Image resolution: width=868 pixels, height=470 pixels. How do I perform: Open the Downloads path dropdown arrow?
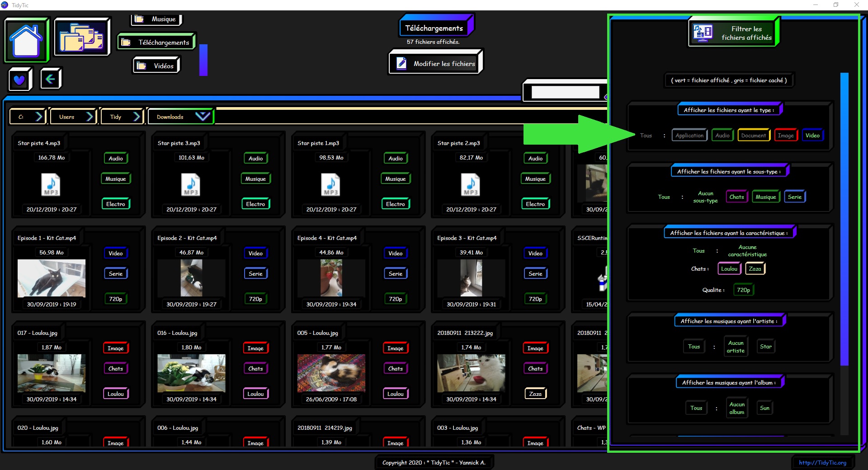pos(203,116)
